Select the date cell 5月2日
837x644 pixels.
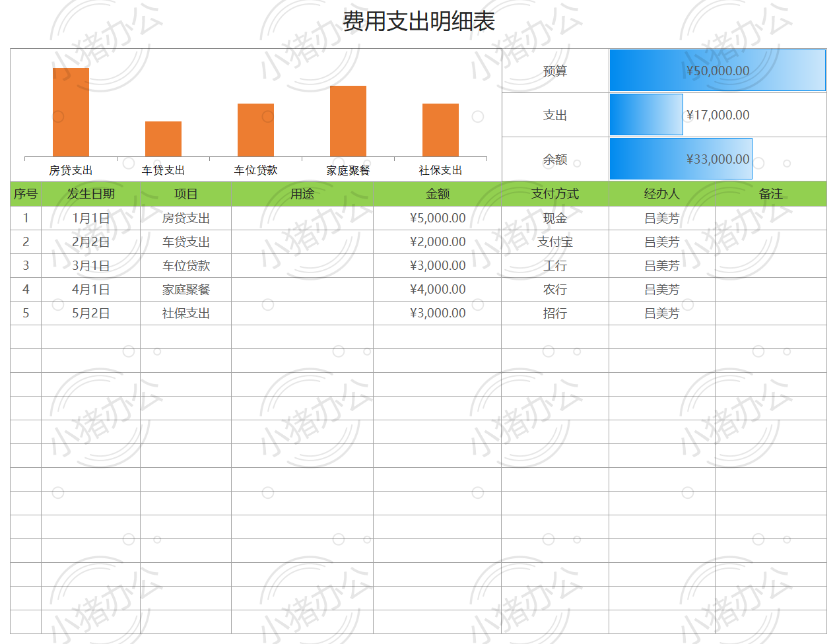tap(90, 313)
